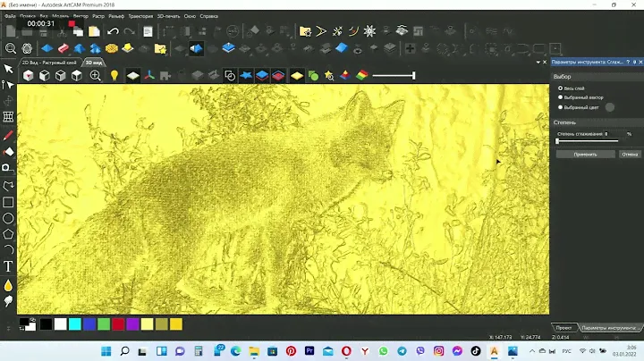Choose the 'Выбранный вектор' radio option
The height and width of the screenshot is (361, 644).
[x=560, y=97]
